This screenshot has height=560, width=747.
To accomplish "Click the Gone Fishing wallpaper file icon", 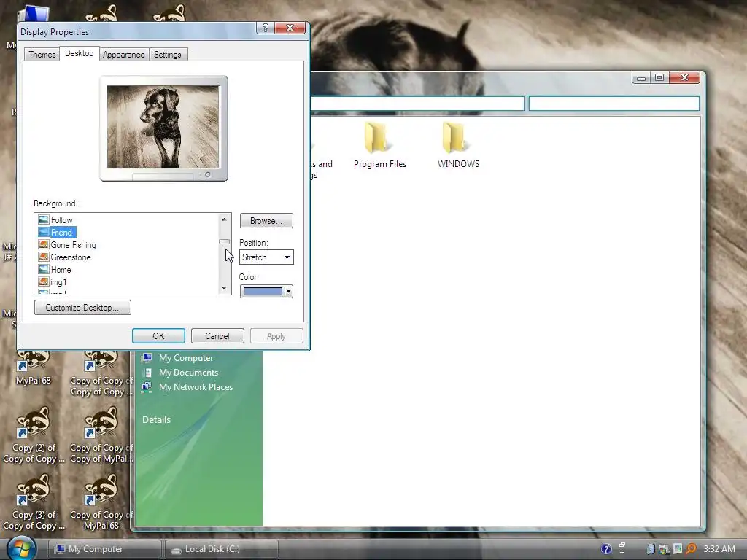I will coord(44,244).
